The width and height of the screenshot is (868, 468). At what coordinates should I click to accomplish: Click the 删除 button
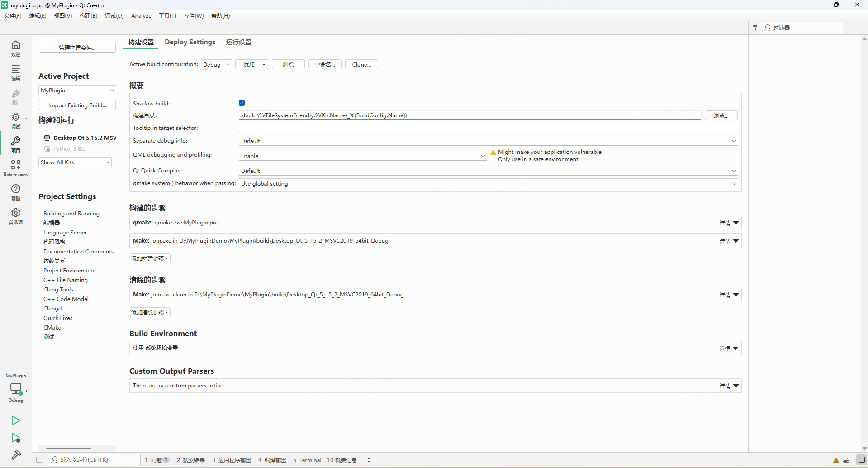pyautogui.click(x=288, y=64)
